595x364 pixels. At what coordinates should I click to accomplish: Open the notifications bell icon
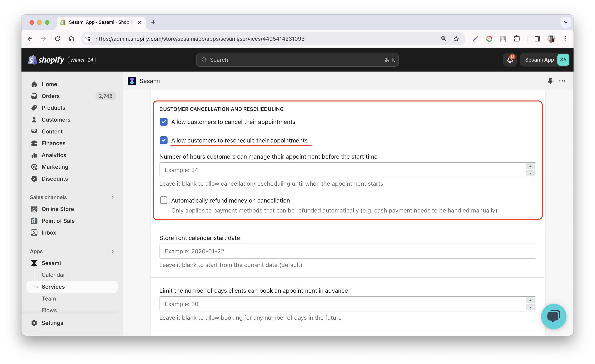click(510, 60)
